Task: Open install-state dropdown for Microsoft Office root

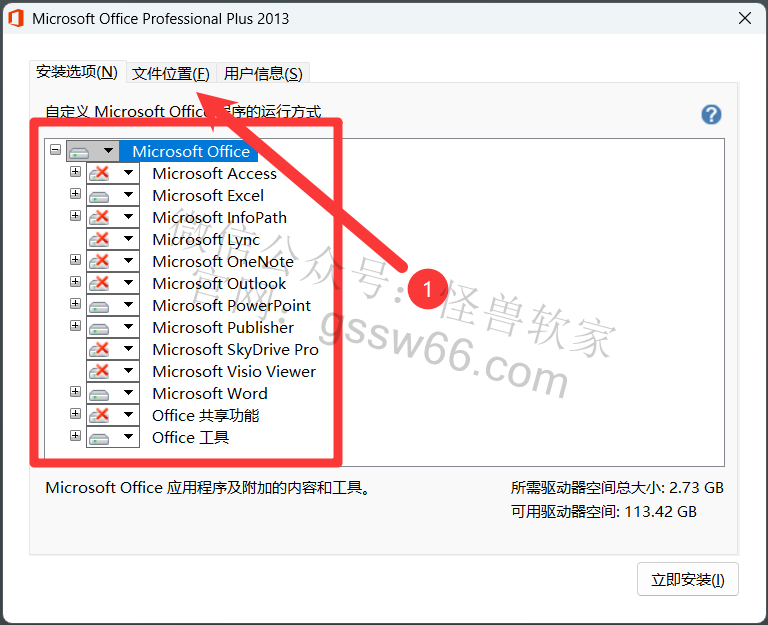Action: point(109,151)
